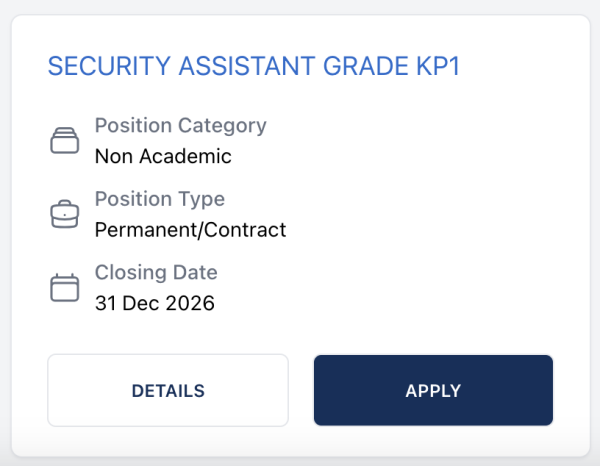Click the Position Category stacked-cards icon
The height and width of the screenshot is (466, 600).
pyautogui.click(x=64, y=141)
